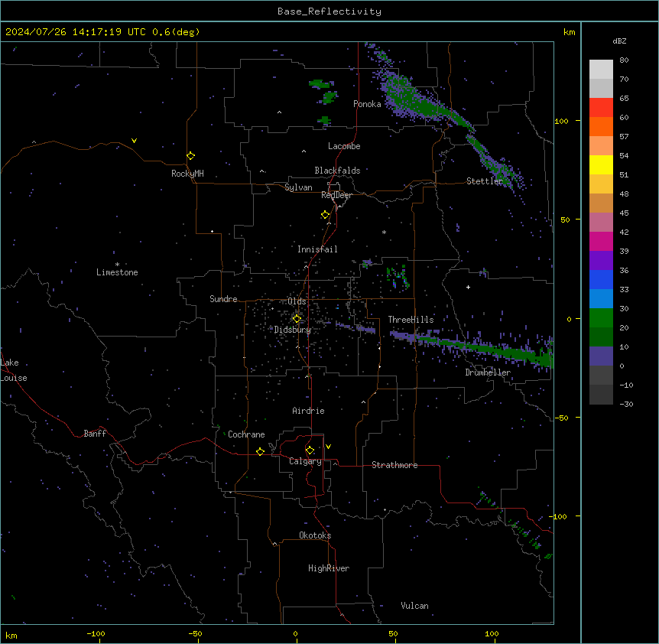
Task: Choose the dusty pink swatch between 45 and 42
Action: point(601,223)
